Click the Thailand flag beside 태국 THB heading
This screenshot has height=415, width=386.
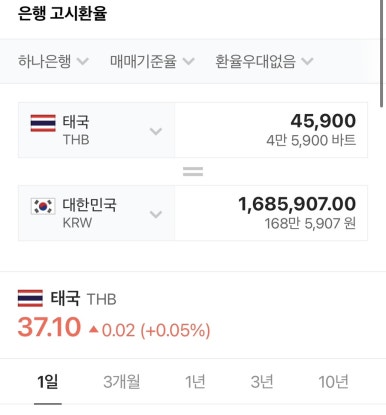30,298
